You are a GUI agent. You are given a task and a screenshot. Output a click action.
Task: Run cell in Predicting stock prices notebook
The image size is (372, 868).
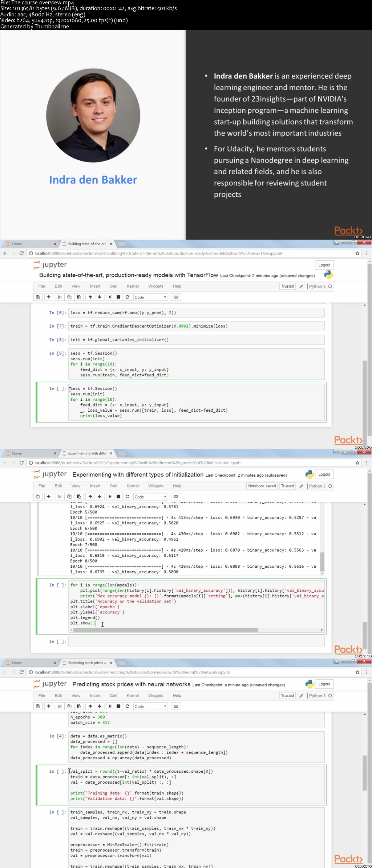(110, 706)
